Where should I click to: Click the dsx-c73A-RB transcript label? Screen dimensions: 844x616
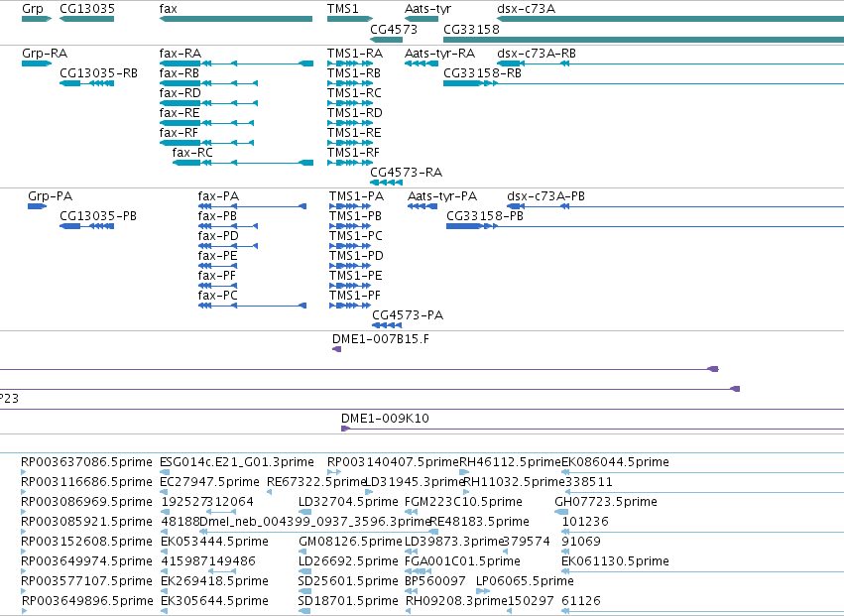(537, 54)
